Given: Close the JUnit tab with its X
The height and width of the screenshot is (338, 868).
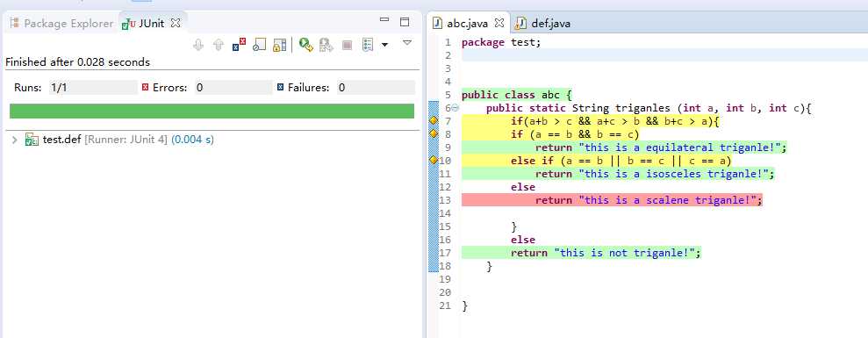Looking at the screenshot, I should click(176, 24).
